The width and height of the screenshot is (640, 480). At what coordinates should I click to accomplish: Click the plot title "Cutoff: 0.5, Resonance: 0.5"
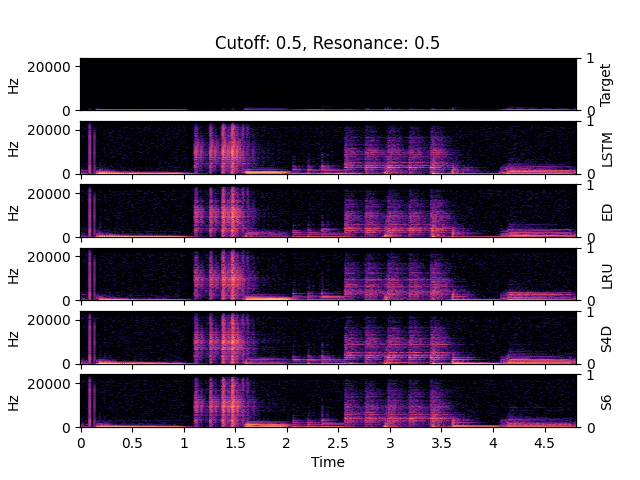(x=327, y=43)
